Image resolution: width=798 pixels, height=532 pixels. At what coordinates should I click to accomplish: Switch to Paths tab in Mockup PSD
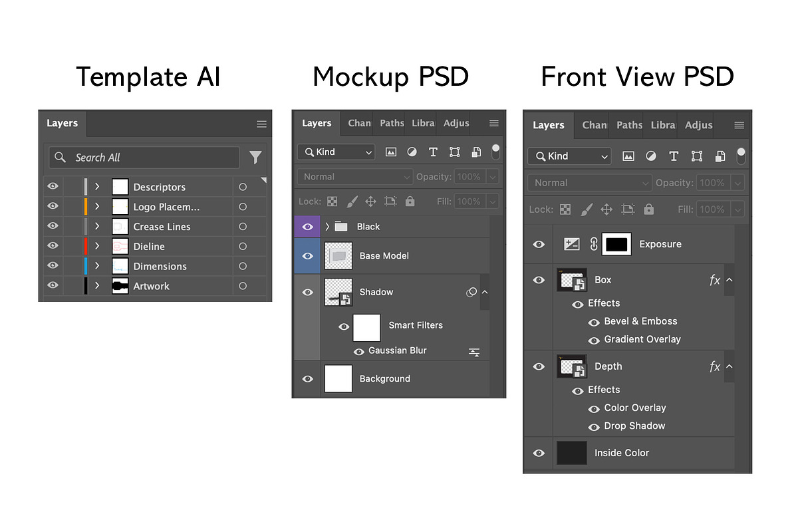tap(392, 123)
